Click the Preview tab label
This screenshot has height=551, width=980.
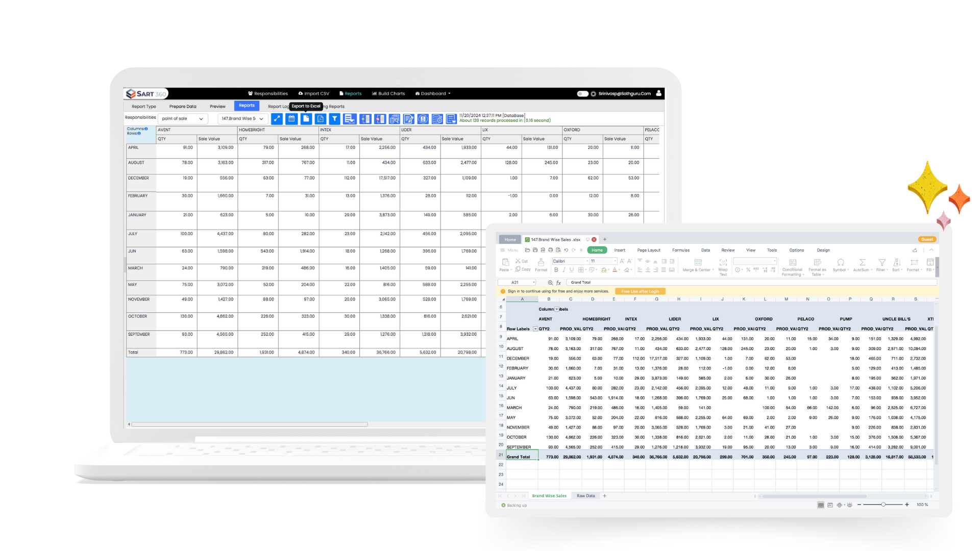tap(217, 106)
